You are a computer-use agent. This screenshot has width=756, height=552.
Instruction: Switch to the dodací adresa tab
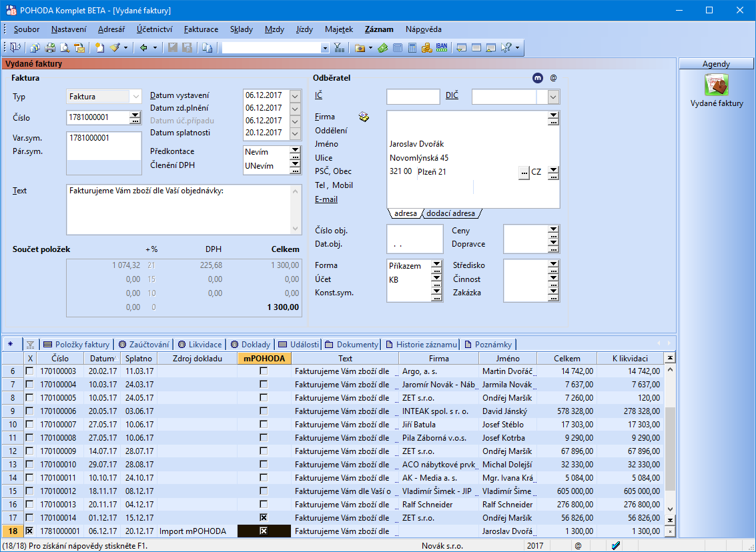click(451, 213)
